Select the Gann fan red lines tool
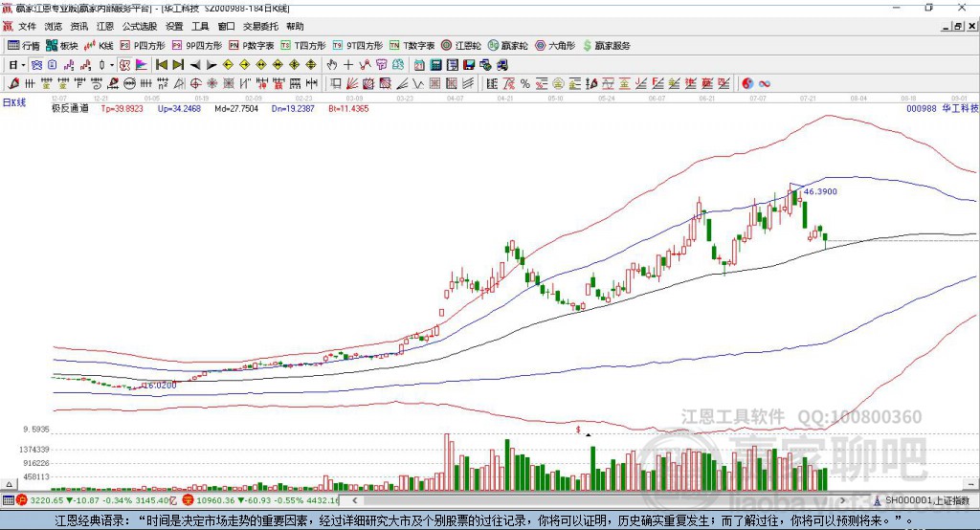 [352, 84]
